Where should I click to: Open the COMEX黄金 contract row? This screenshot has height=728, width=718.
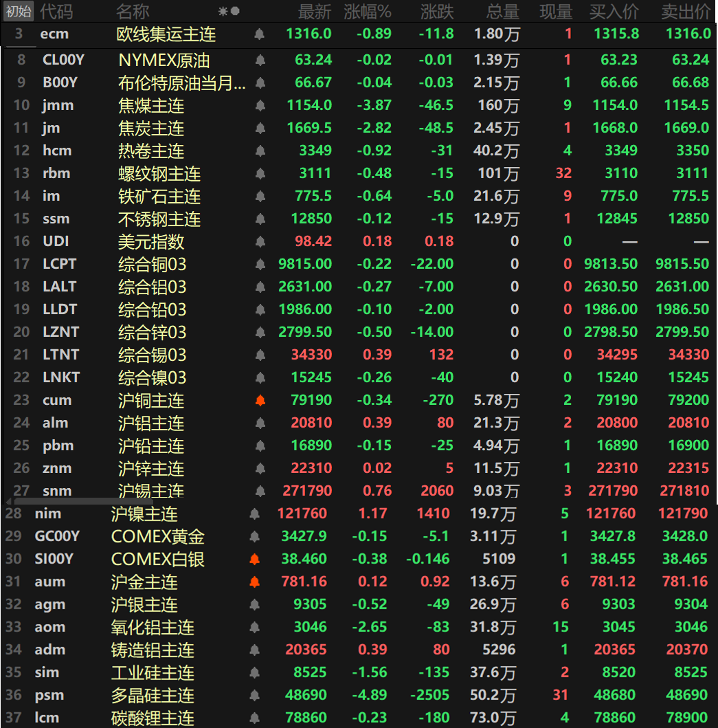(x=158, y=536)
